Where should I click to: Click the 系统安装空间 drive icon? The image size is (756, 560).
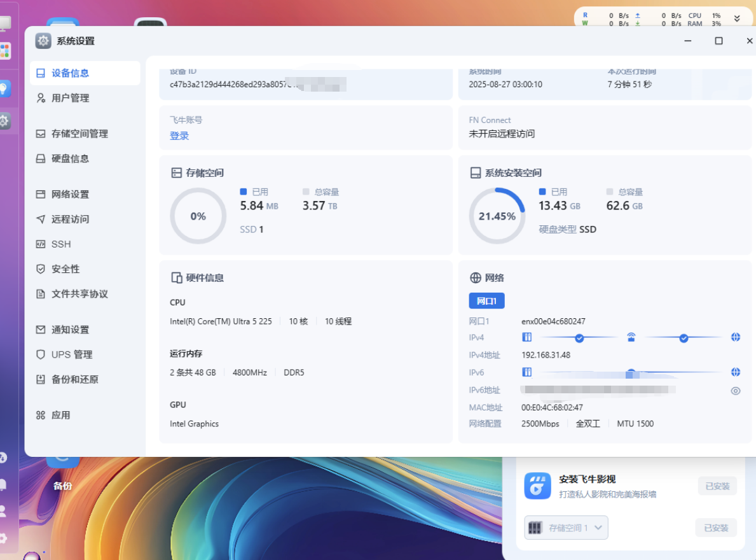476,172
